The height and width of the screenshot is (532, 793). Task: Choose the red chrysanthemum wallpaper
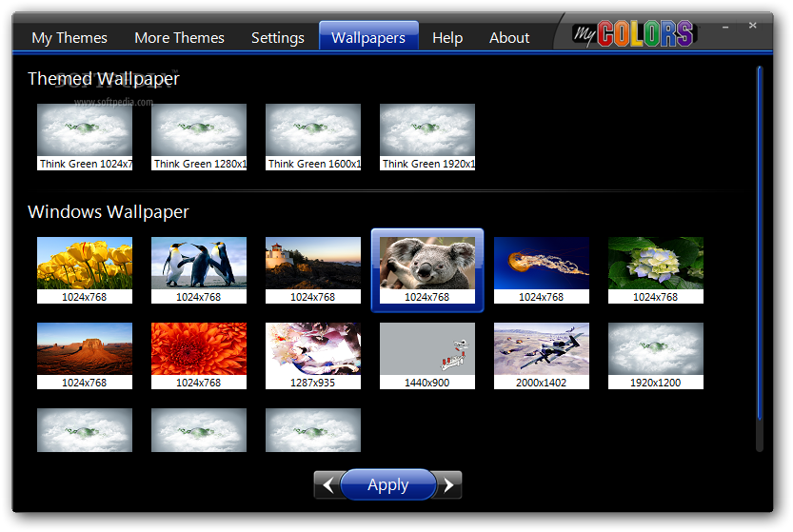[199, 356]
